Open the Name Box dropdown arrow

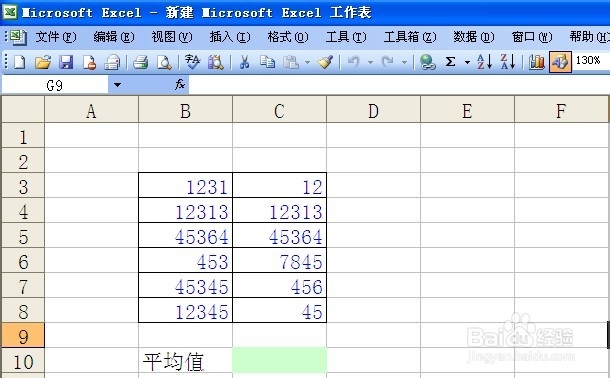tap(117, 84)
